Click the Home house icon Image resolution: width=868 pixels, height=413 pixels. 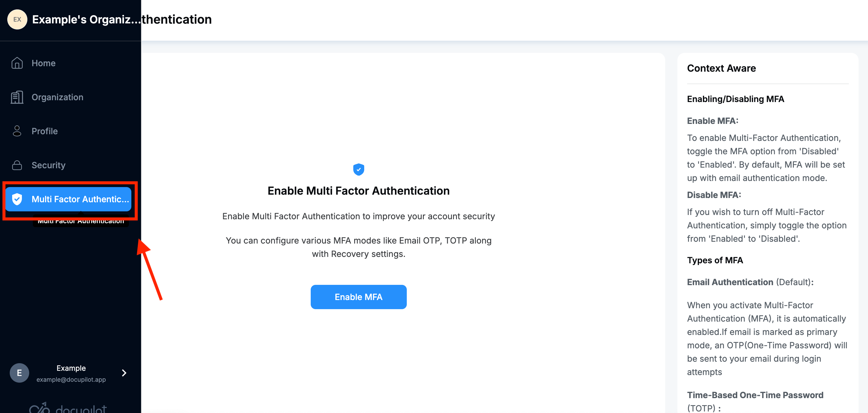[x=17, y=63]
